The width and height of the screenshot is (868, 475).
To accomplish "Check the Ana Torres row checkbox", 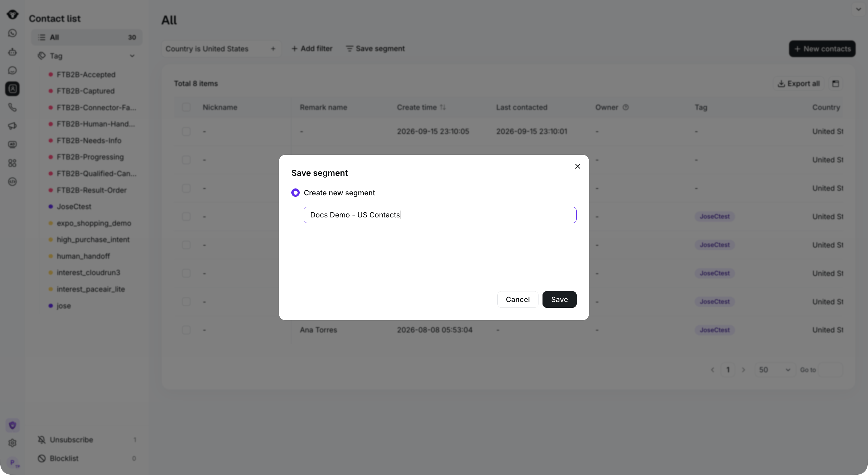I will coord(186,330).
